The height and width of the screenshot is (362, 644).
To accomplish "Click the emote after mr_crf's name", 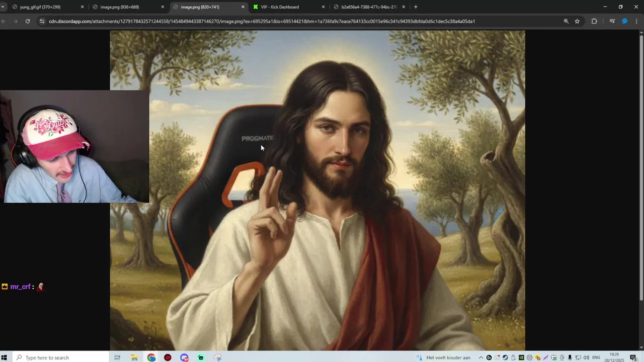I will point(41,287).
